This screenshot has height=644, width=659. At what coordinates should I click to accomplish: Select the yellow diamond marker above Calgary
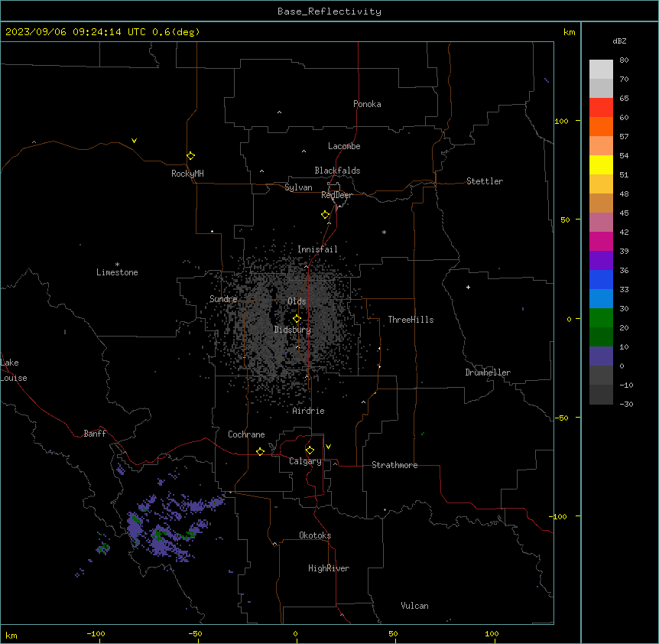310,450
